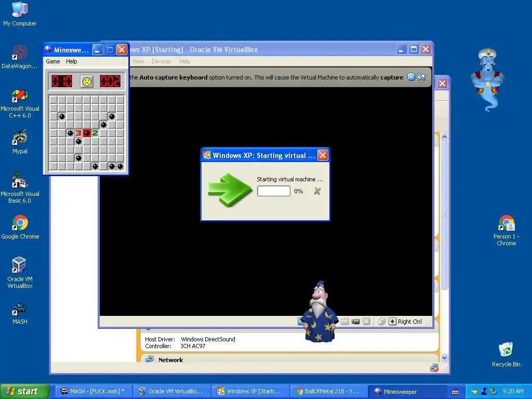Click the wizard hat tray icon
The image size is (532, 399).
click(484, 391)
